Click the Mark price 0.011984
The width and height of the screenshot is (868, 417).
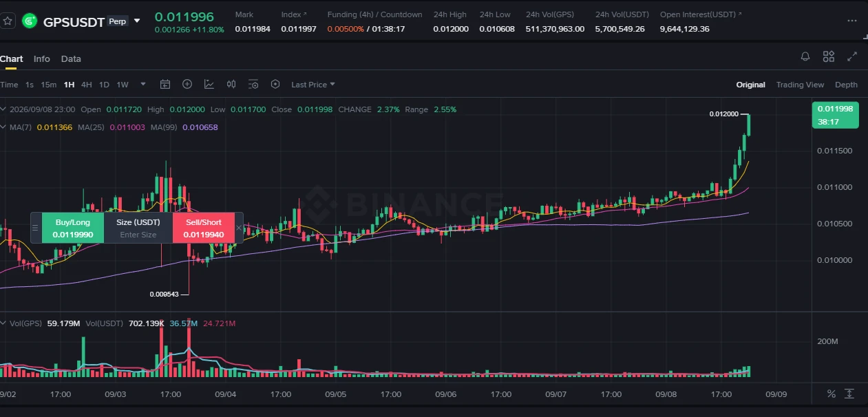[x=253, y=29]
